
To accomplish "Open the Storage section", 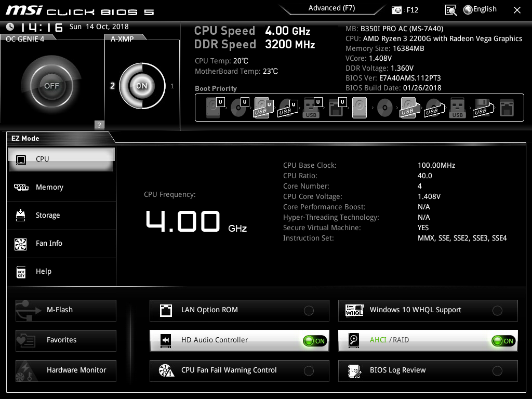I will pos(61,216).
